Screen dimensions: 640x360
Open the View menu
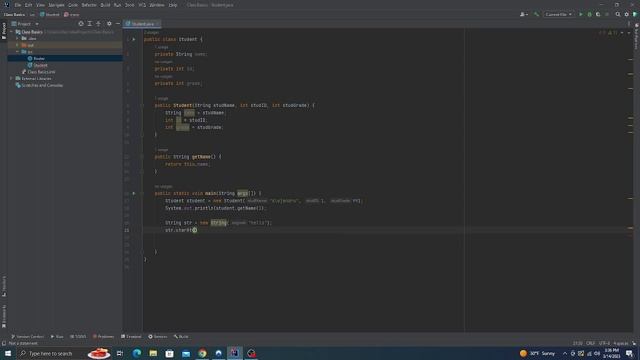[40, 5]
